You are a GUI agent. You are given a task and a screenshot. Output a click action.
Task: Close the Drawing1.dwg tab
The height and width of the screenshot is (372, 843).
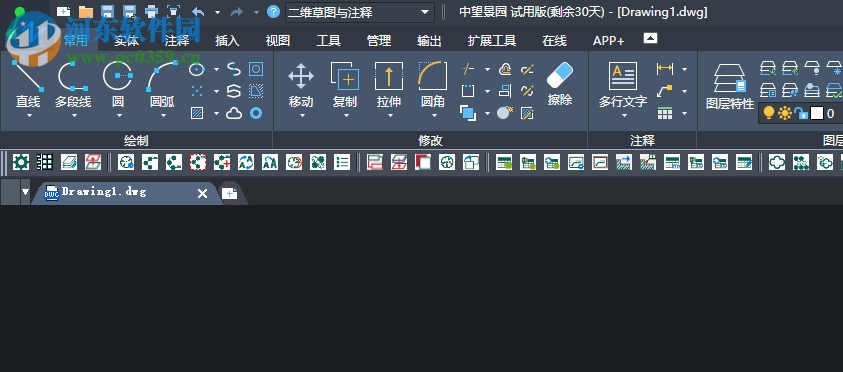(202, 194)
